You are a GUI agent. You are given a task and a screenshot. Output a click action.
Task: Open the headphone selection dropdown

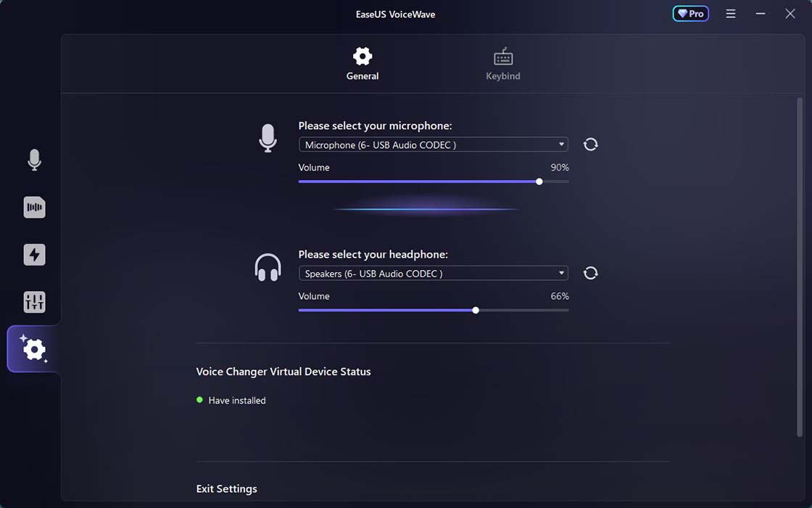pyautogui.click(x=433, y=273)
